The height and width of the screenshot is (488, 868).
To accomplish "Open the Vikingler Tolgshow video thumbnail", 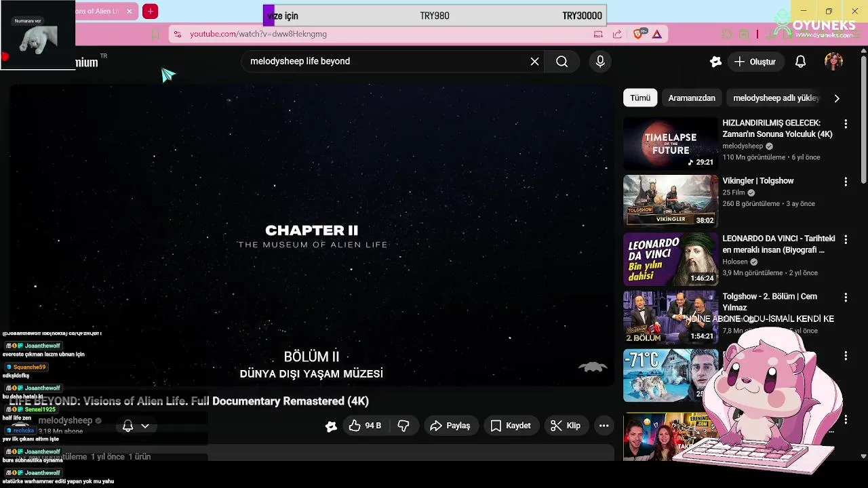I will tap(670, 201).
